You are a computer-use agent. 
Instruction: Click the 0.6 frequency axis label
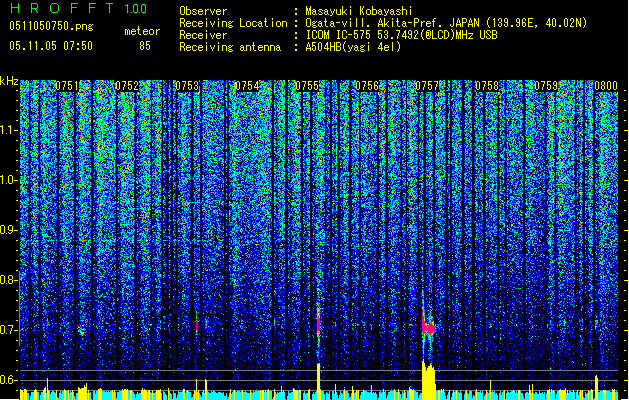tap(9, 380)
